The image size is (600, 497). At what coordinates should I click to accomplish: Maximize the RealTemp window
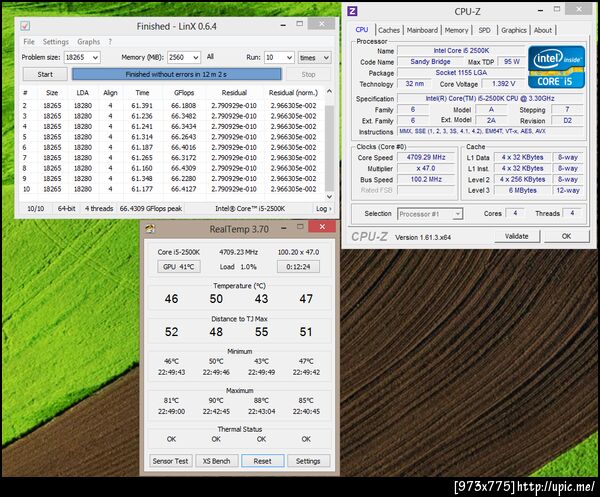point(300,227)
